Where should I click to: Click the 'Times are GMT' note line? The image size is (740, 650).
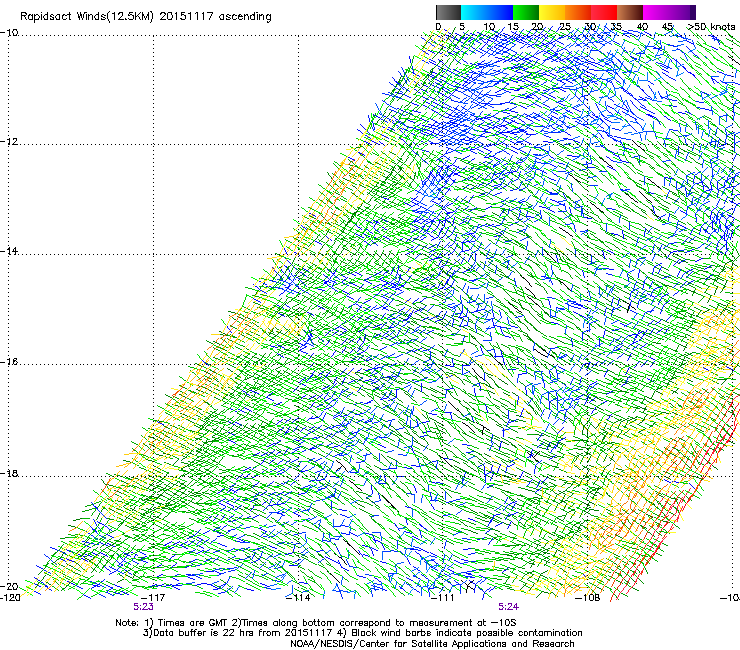[x=316, y=623]
